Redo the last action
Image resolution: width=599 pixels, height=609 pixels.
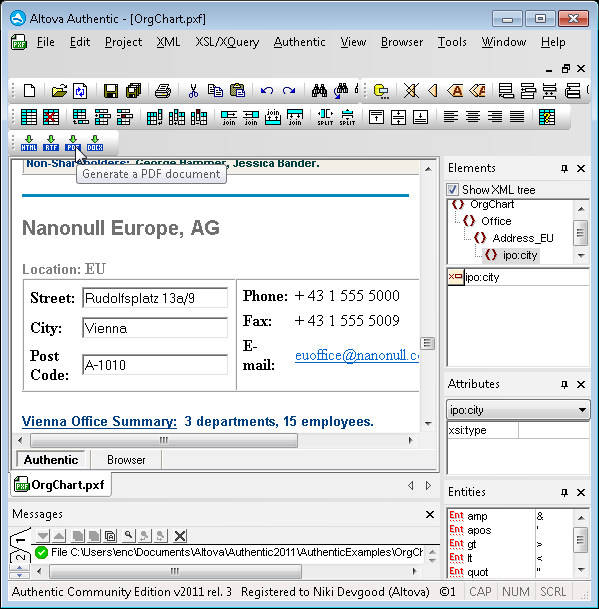[289, 91]
